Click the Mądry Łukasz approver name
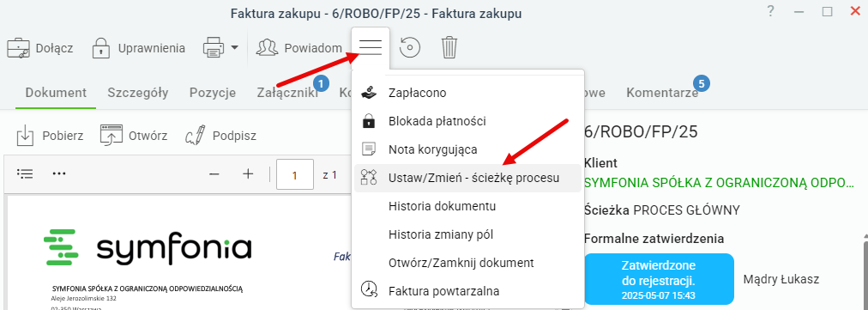Screen dimensions: 868x310 [x=781, y=279]
